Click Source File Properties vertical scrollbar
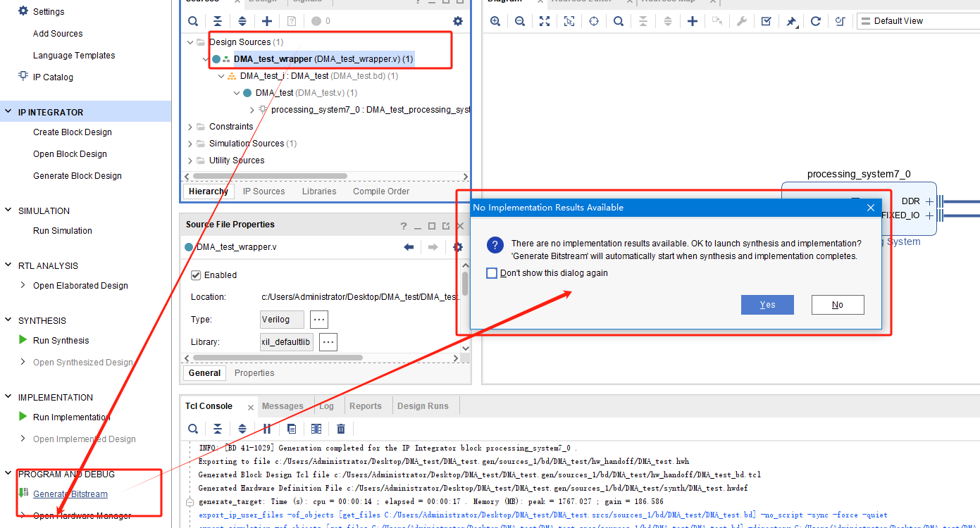 tap(465, 283)
